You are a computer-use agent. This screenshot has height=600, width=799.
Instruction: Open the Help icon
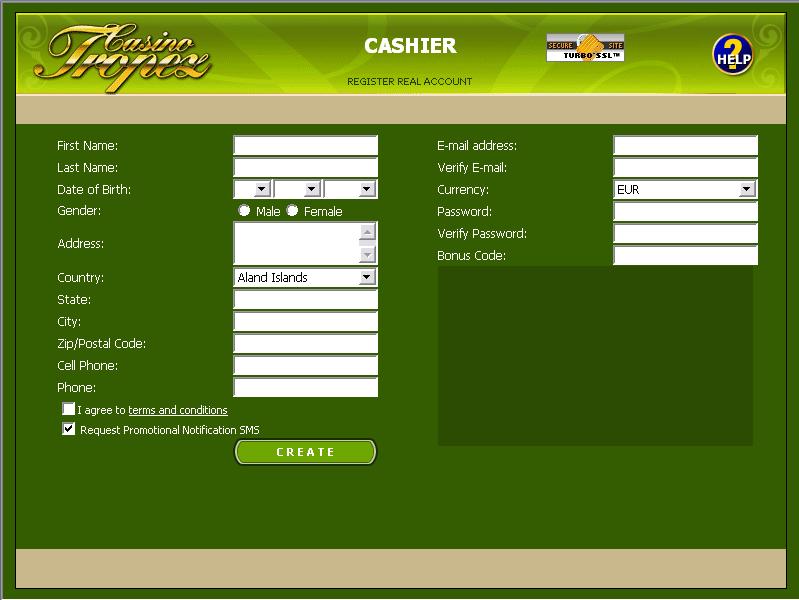pos(732,55)
